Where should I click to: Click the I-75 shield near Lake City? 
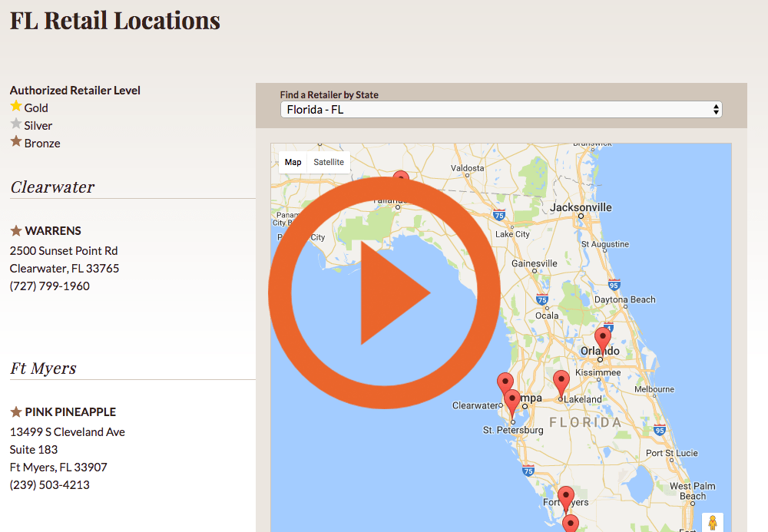[x=499, y=215]
